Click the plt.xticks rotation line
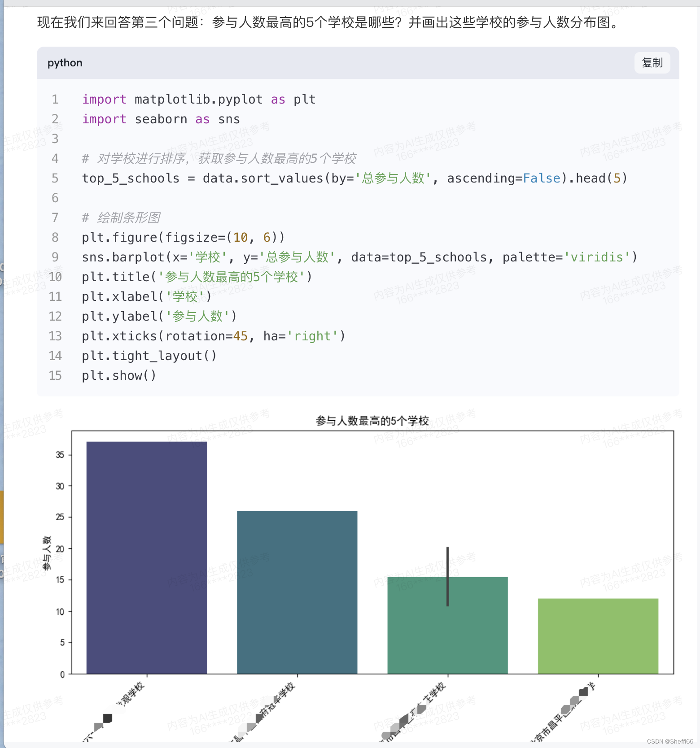This screenshot has height=748, width=700. 214,336
